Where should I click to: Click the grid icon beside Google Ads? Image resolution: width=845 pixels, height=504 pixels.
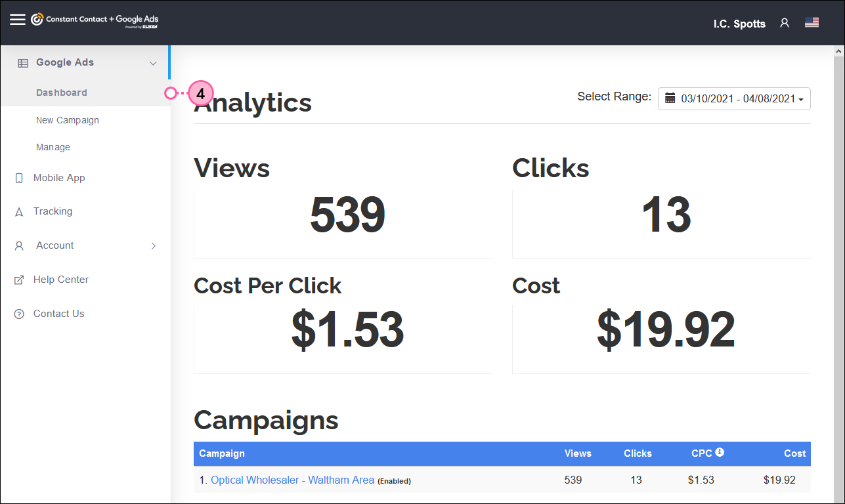pyautogui.click(x=23, y=62)
